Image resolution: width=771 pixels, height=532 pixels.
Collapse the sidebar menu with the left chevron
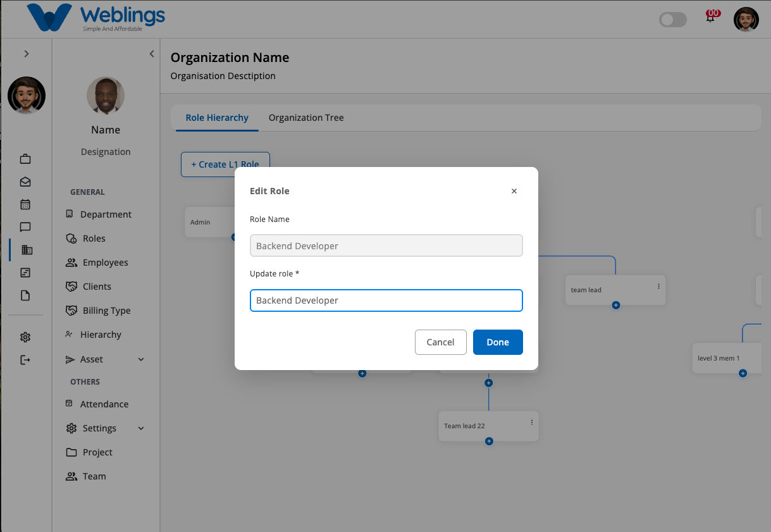point(152,54)
